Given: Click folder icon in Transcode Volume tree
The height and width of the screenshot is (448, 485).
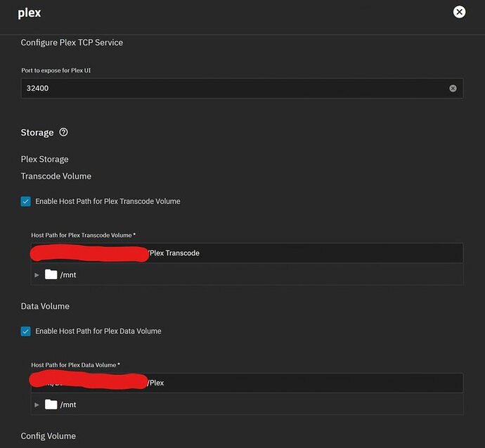Looking at the screenshot, I should pyautogui.click(x=51, y=275).
